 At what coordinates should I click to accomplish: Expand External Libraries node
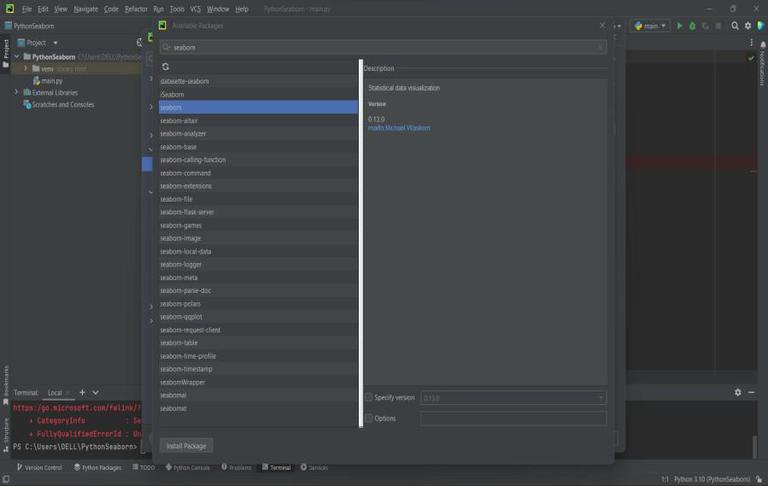click(x=17, y=92)
